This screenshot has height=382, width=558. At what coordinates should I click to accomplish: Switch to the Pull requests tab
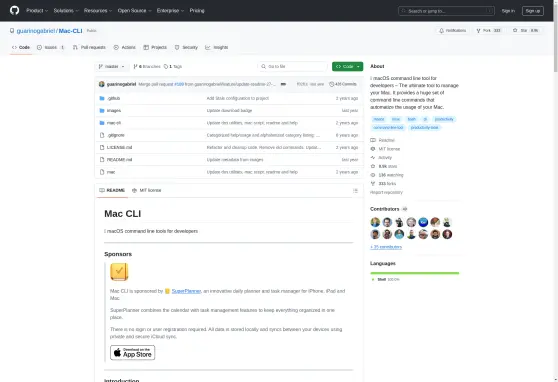tap(89, 47)
